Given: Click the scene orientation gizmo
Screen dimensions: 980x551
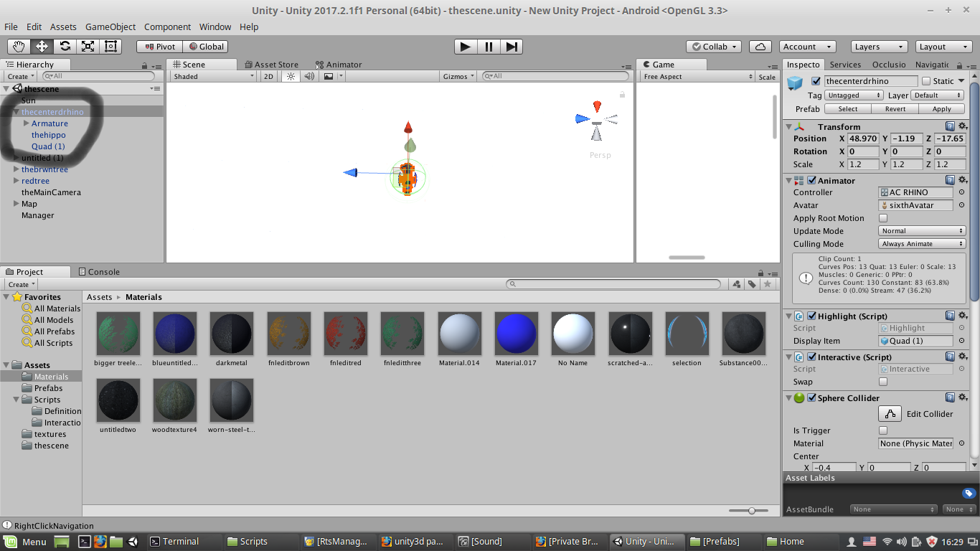Looking at the screenshot, I should tap(597, 121).
